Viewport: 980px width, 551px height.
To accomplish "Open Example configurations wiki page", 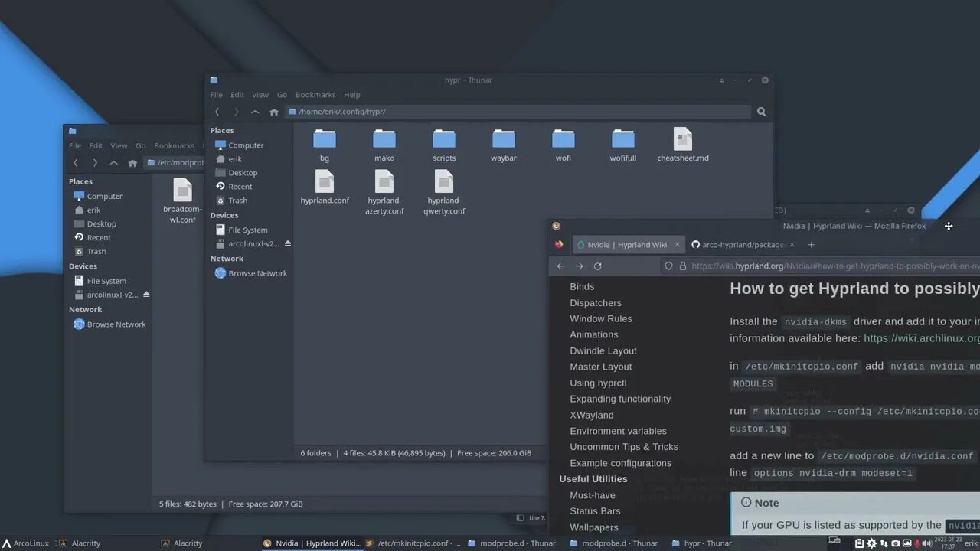I will (620, 463).
